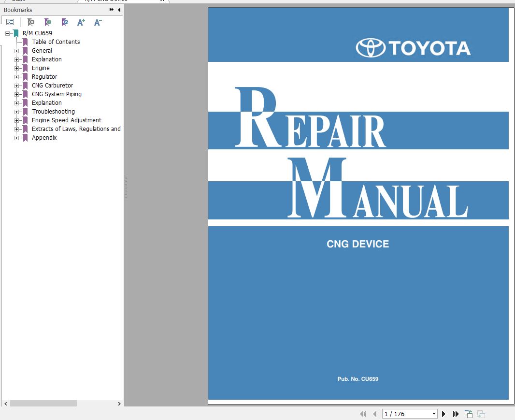The image size is (515, 420).
Task: Expand the Regulator bookmark
Action: (16, 77)
